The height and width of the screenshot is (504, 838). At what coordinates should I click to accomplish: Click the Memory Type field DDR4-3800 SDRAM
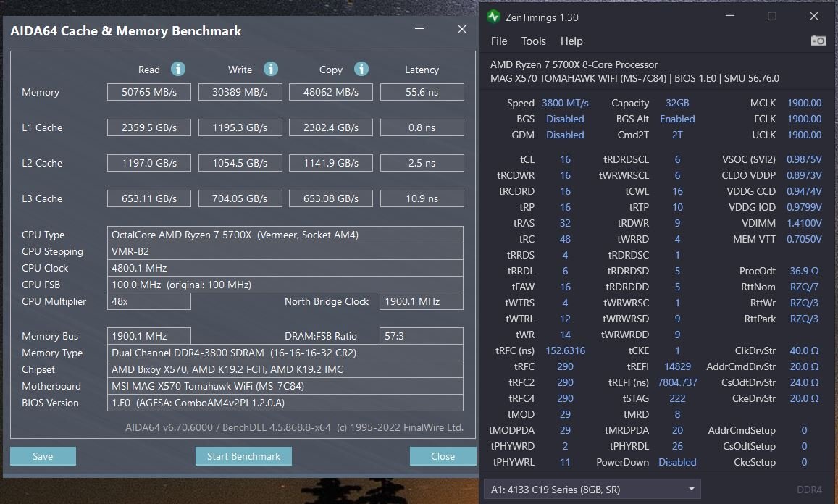pyautogui.click(x=285, y=353)
